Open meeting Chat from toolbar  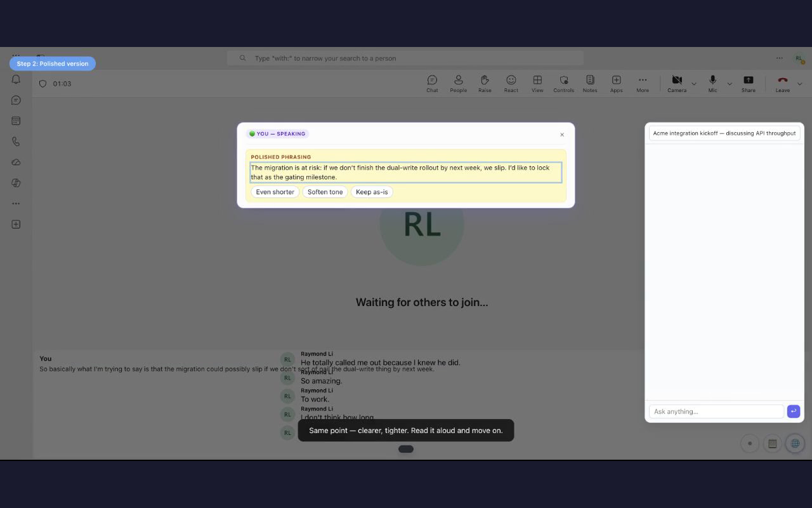(432, 83)
